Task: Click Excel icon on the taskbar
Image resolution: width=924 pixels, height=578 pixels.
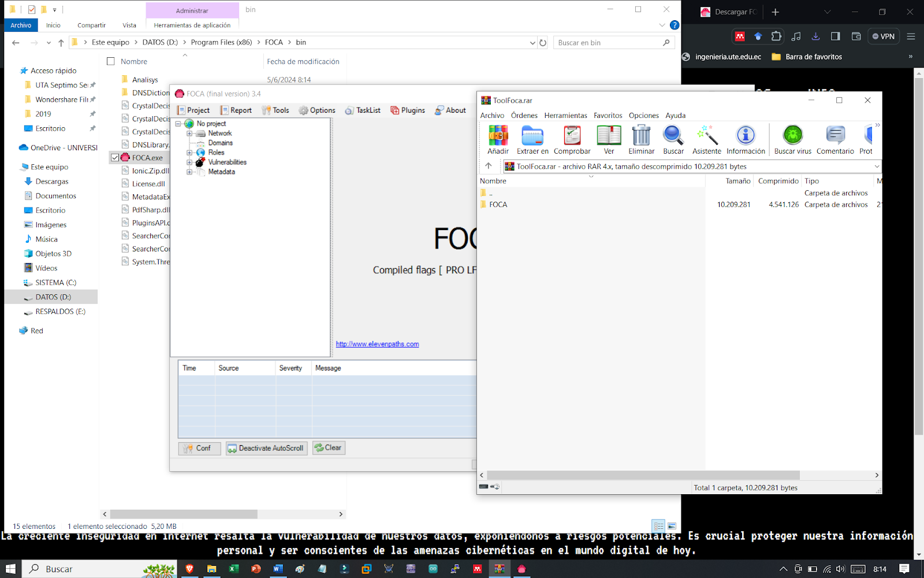Action: [x=233, y=569]
